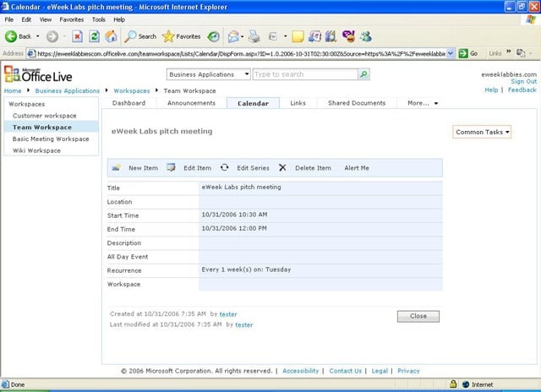Click the Feedback link
The height and width of the screenshot is (392, 541).
(522, 90)
